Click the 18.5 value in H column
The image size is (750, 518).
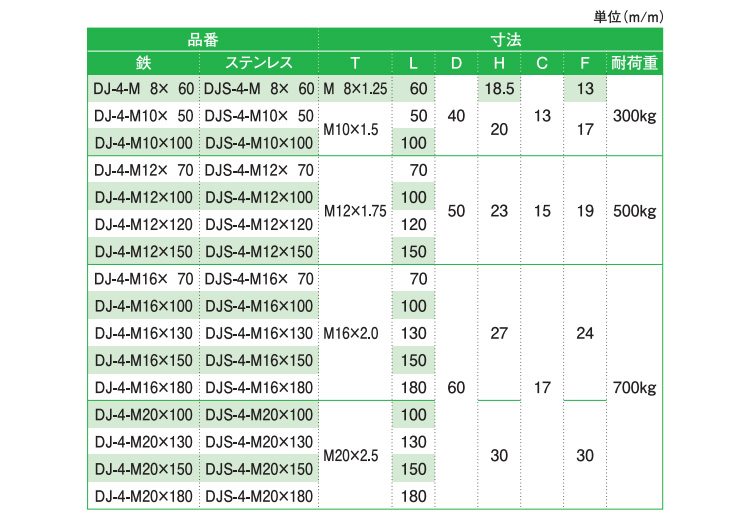tap(499, 90)
